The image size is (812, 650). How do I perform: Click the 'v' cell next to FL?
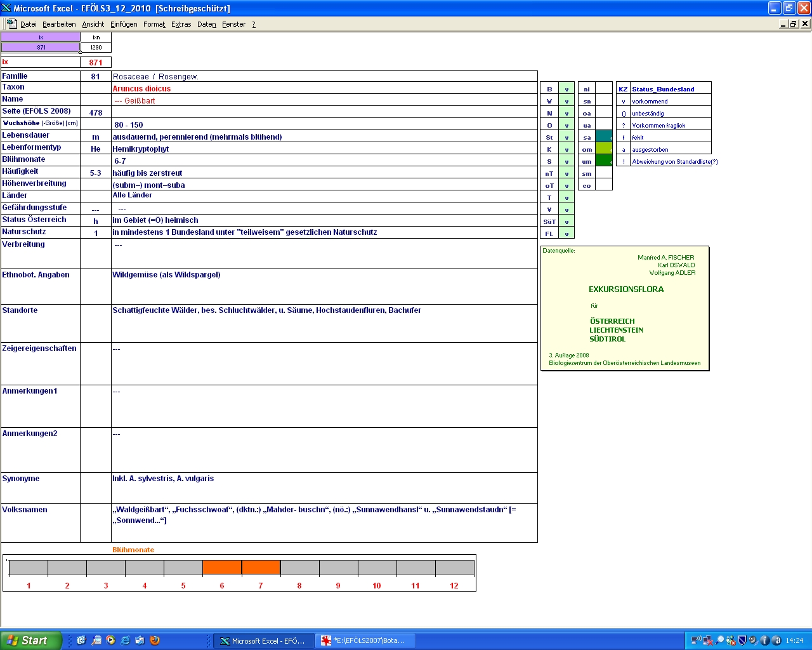pyautogui.click(x=566, y=234)
